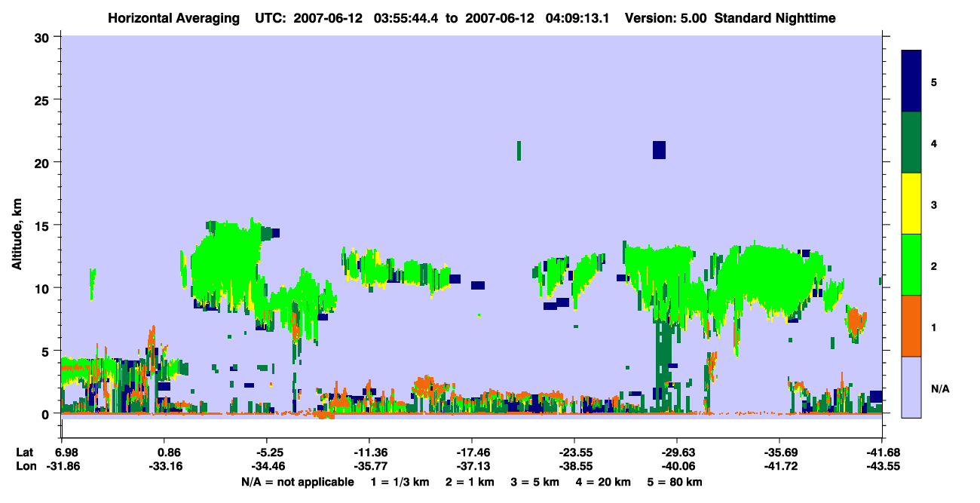Click the bright green level 2 colorbar segment

click(x=911, y=265)
